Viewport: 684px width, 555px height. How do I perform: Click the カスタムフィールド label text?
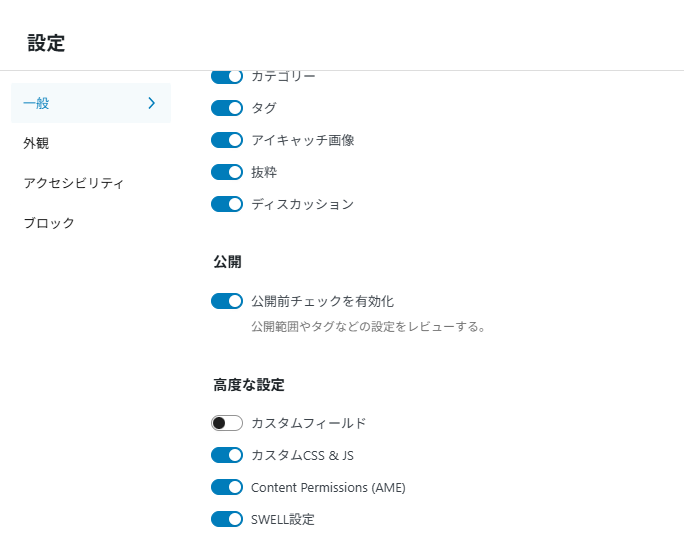(308, 423)
